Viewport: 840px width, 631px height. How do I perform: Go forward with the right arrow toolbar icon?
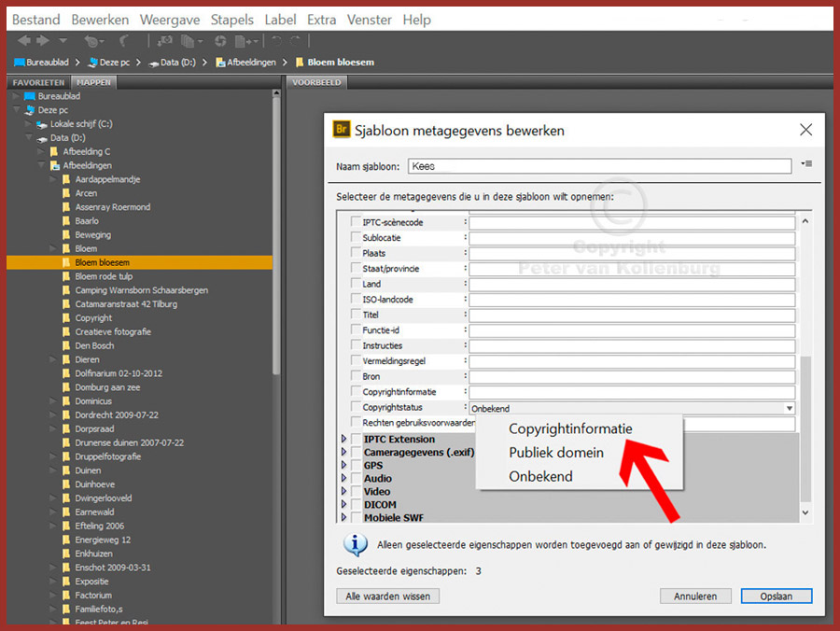tap(43, 40)
